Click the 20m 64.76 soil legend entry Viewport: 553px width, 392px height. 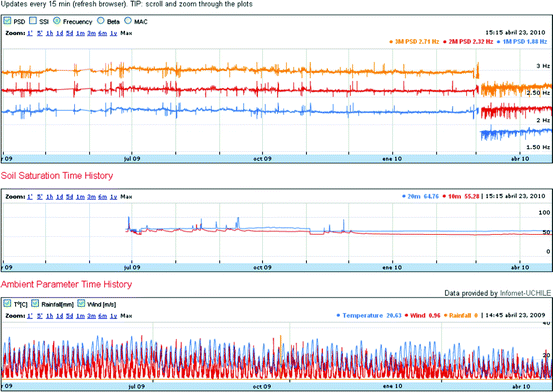420,196
